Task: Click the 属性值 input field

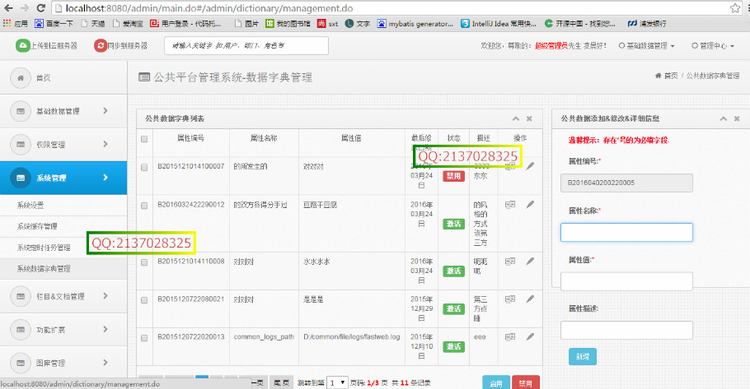Action: point(626,281)
